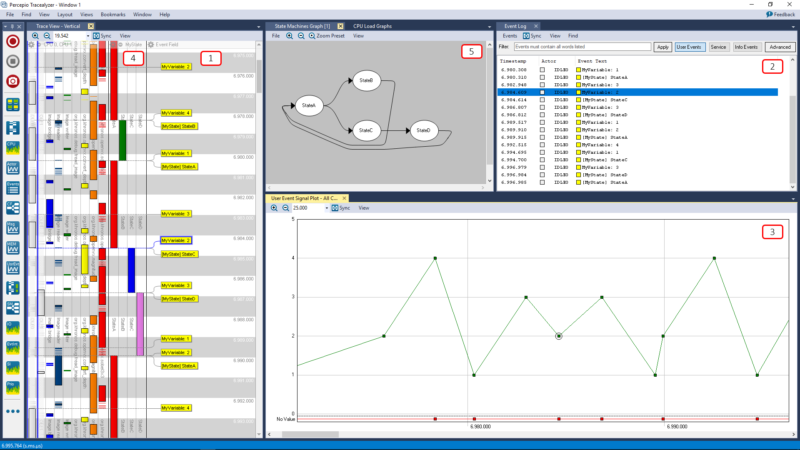Click the grey Stop recording icon
The width and height of the screenshot is (800, 450).
pyautogui.click(x=14, y=62)
